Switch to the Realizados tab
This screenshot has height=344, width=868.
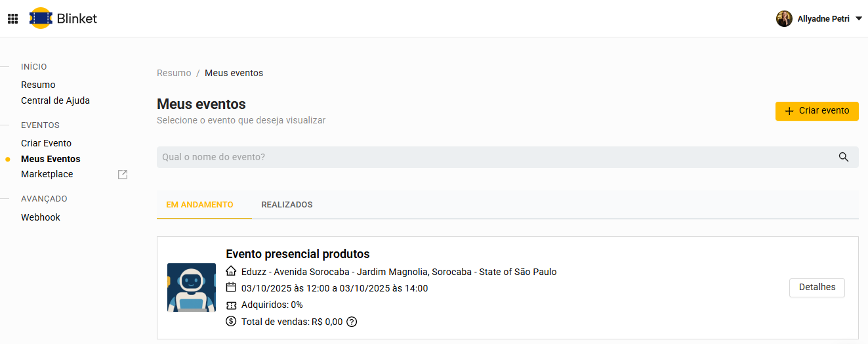pyautogui.click(x=287, y=205)
